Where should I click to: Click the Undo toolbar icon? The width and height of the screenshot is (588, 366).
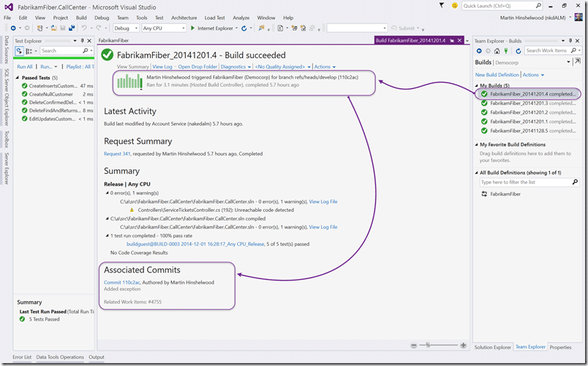point(84,28)
